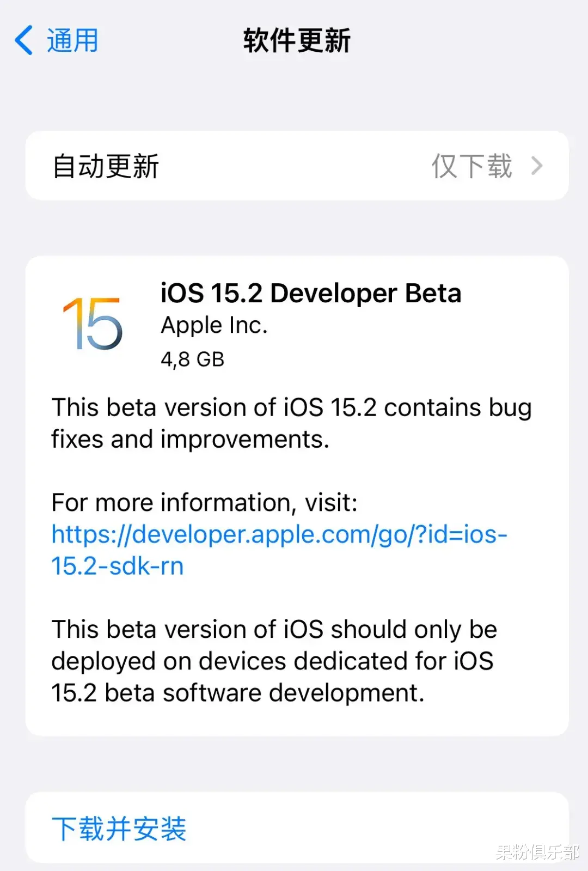Tap the Apple Inc. publisher name
The image size is (588, 871).
tap(213, 325)
